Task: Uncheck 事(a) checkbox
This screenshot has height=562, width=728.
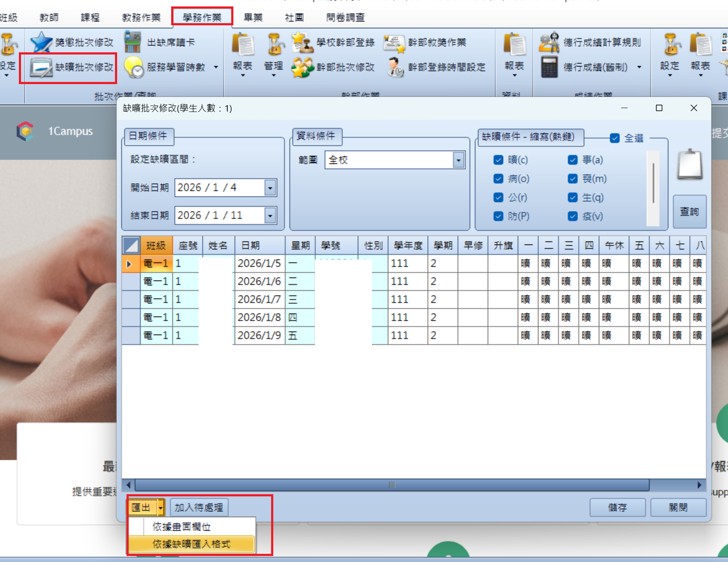Action: point(573,160)
